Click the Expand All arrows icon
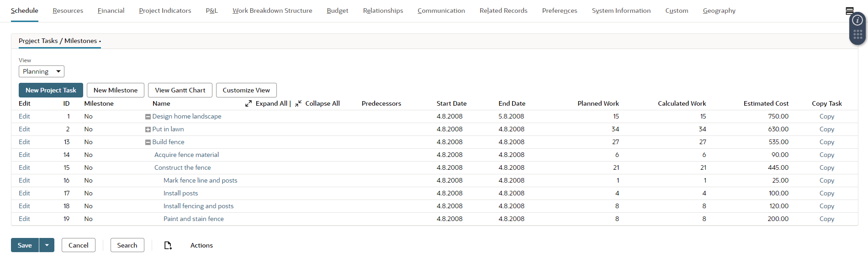 click(x=249, y=103)
